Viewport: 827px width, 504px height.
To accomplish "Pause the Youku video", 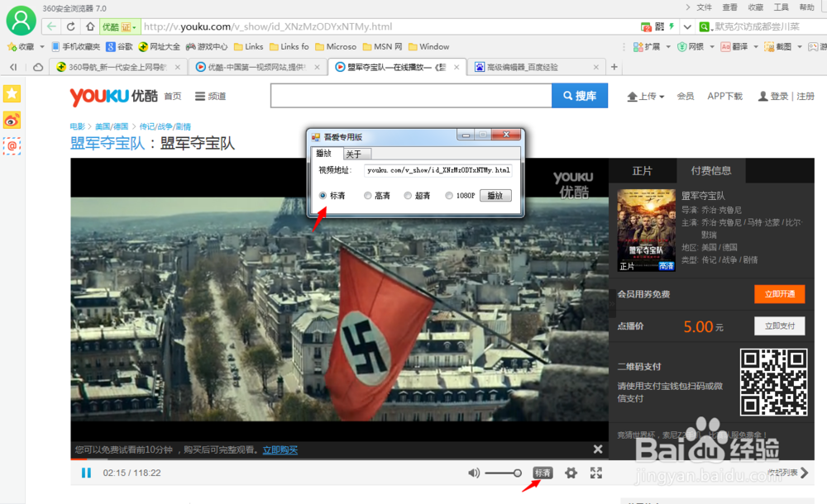I will (87, 473).
